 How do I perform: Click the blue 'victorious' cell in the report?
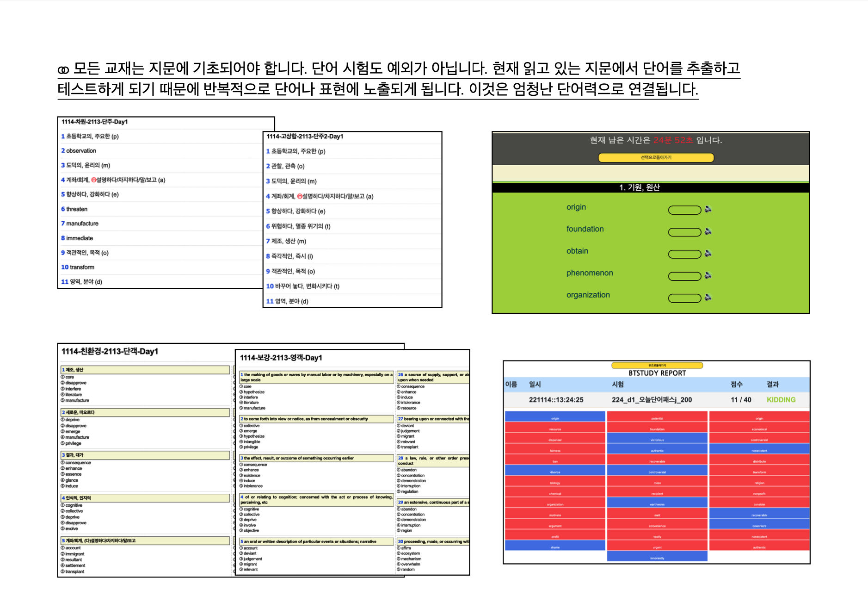[657, 440]
